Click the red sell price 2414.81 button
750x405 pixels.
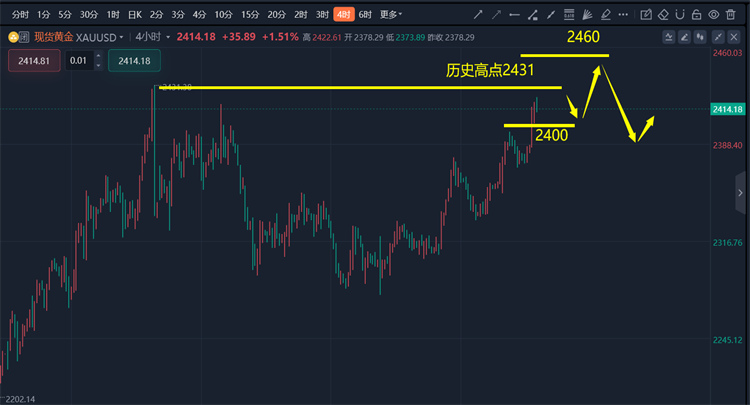[x=34, y=61]
